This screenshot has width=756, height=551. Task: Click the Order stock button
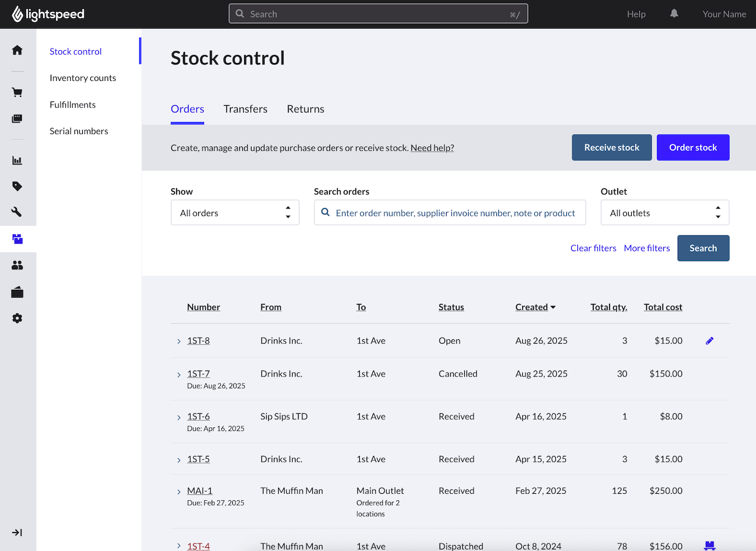click(x=692, y=147)
